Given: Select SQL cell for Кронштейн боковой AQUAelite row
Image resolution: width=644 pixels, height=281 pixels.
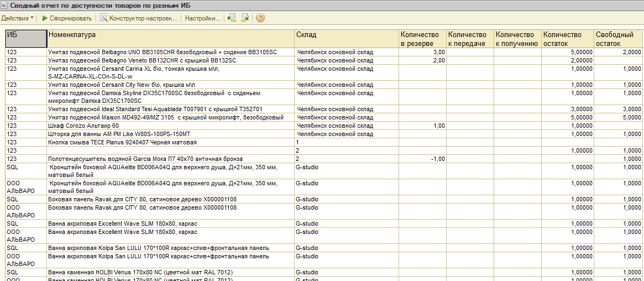Looking at the screenshot, I should tap(27, 171).
